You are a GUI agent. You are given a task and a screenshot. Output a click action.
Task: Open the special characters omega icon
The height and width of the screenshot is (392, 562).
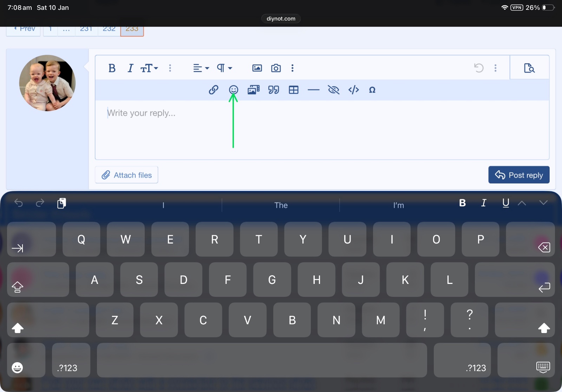(x=372, y=90)
